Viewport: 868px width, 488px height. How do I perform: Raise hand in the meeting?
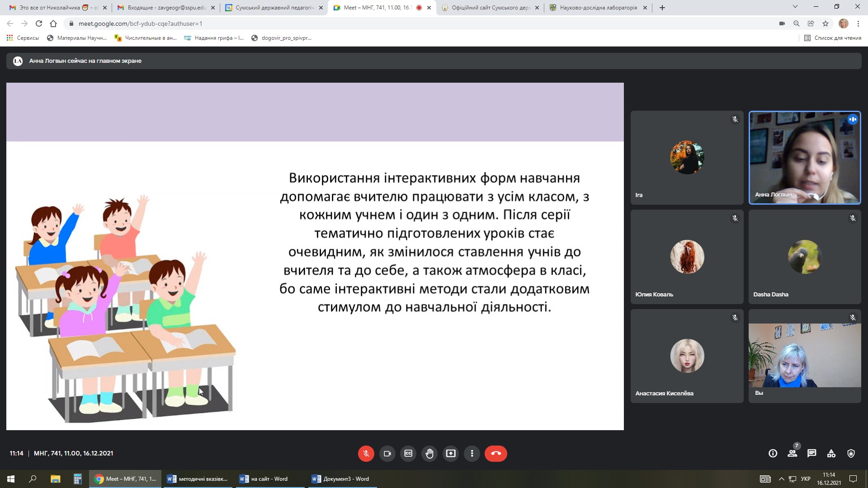(x=429, y=453)
